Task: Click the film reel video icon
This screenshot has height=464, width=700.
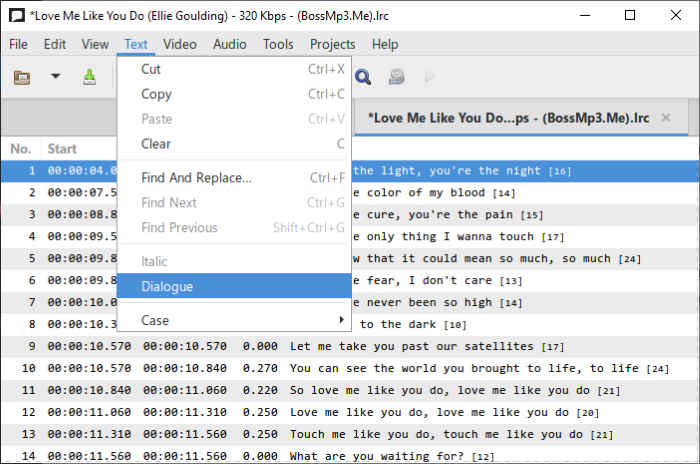Action: click(396, 77)
